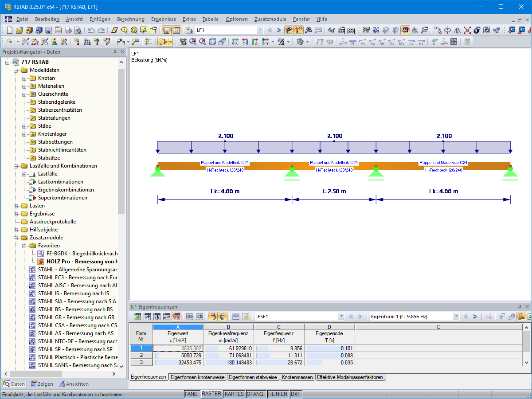Switch to Knotenmassen tab

[x=297, y=377]
